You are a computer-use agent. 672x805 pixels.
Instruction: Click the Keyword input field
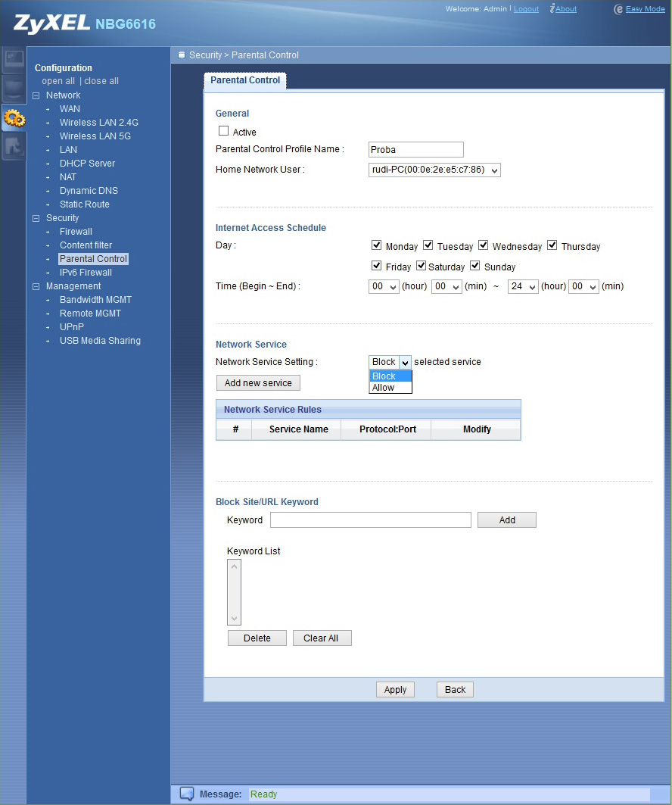click(x=370, y=520)
